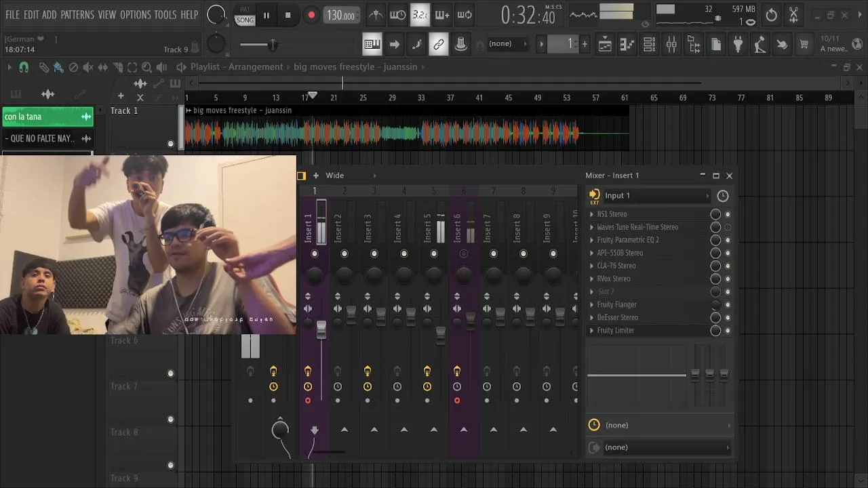Expand the Waves Tune Real-Time Stereo slot

click(591, 227)
